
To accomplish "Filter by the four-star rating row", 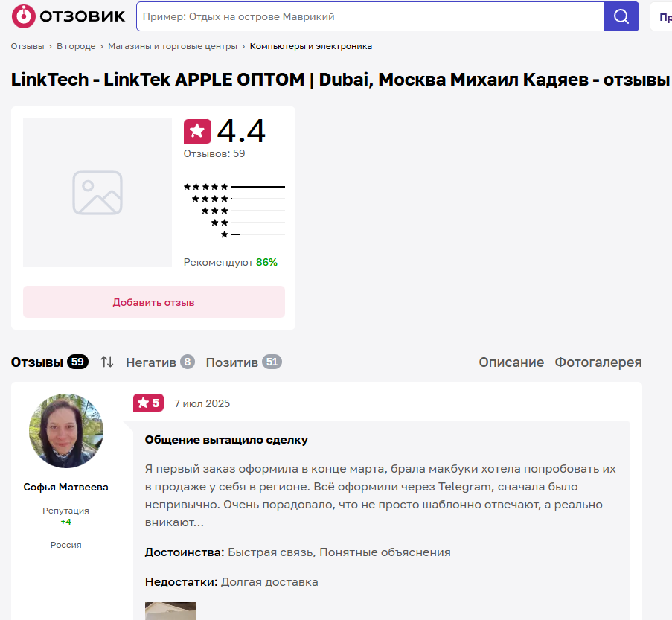I will [x=238, y=199].
